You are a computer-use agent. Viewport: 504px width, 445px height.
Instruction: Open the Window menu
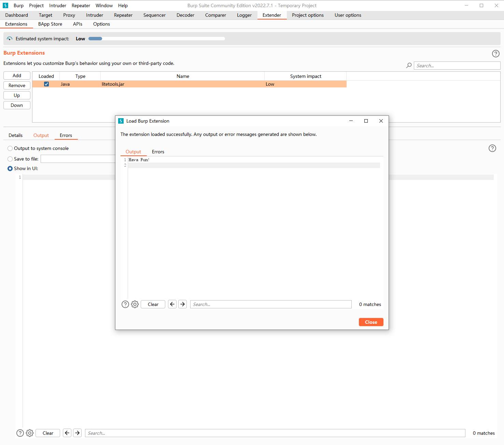pos(104,5)
